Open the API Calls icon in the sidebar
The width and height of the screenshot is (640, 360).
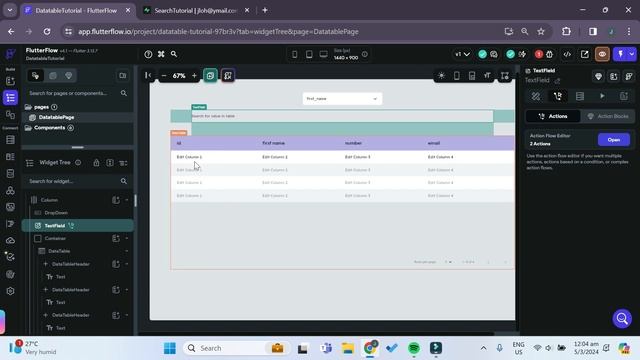10,190
